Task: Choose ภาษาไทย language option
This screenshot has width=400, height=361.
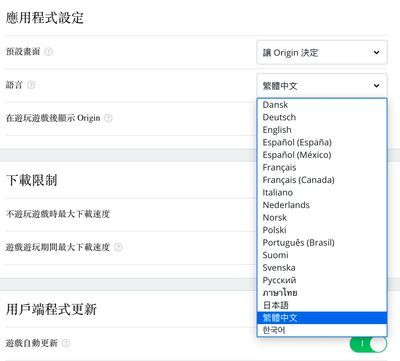Action: [322, 293]
